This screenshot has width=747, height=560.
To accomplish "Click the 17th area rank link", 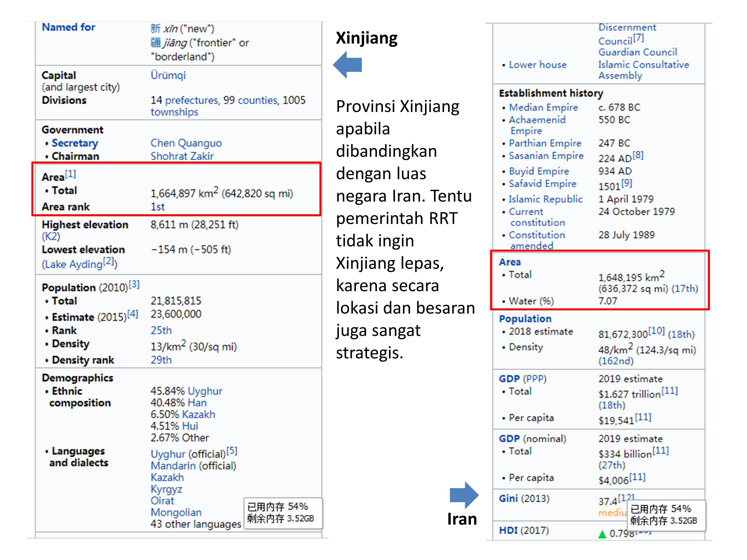I will click(684, 289).
